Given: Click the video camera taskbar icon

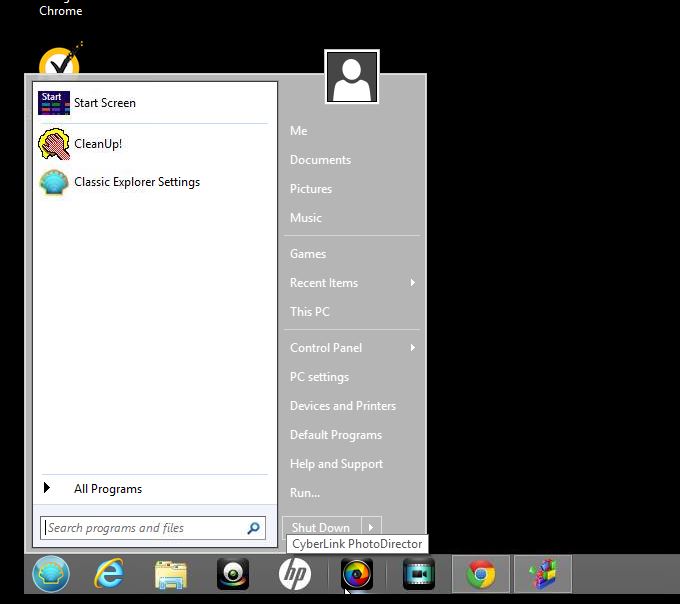Looking at the screenshot, I should (418, 574).
